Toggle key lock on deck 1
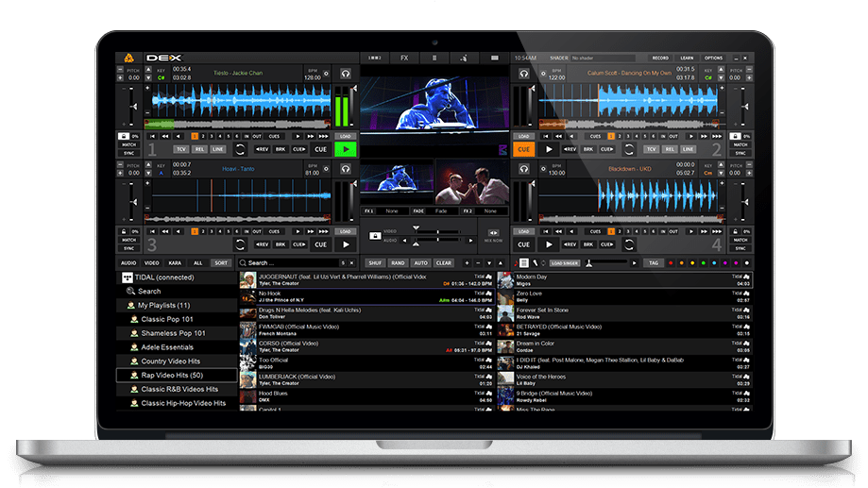The height and width of the screenshot is (488, 868). pyautogui.click(x=124, y=136)
